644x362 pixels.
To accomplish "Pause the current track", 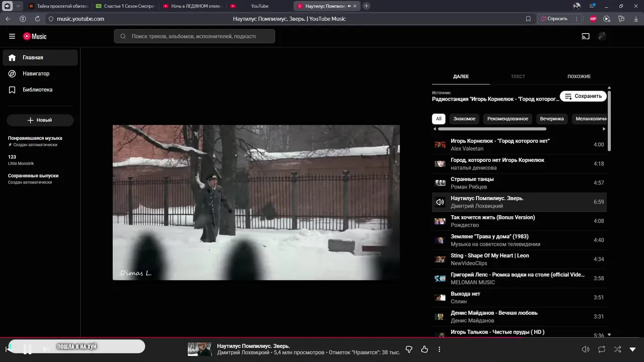I will tap(28, 349).
